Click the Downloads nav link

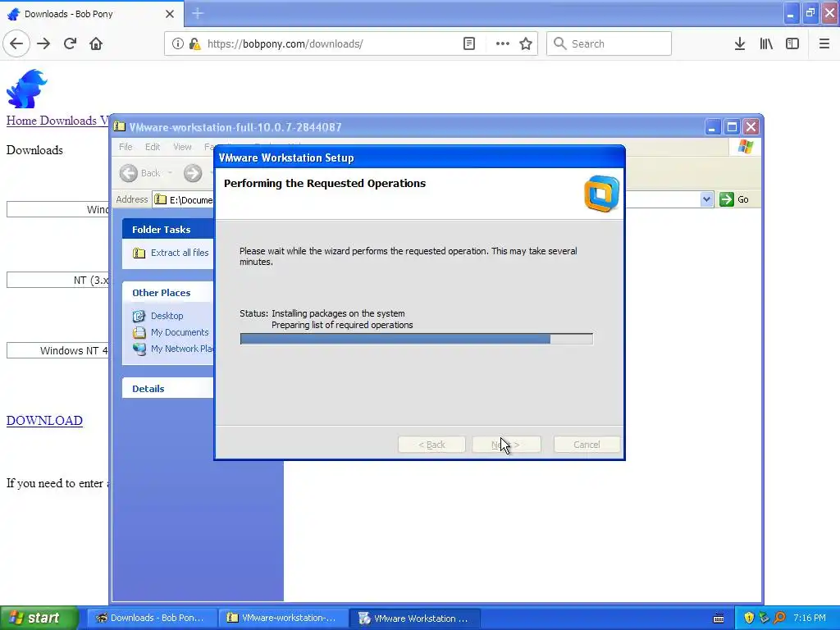pyautogui.click(x=69, y=121)
